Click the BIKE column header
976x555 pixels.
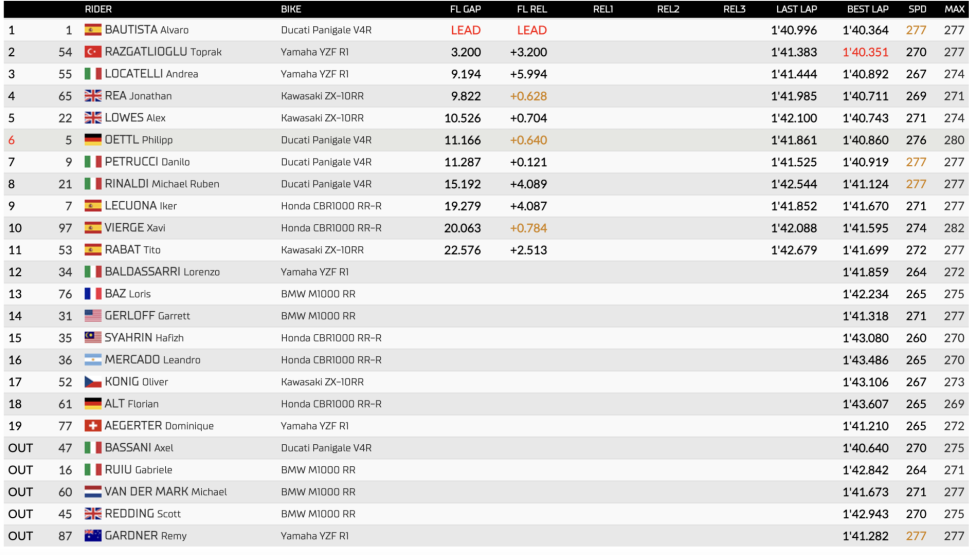[x=291, y=9]
